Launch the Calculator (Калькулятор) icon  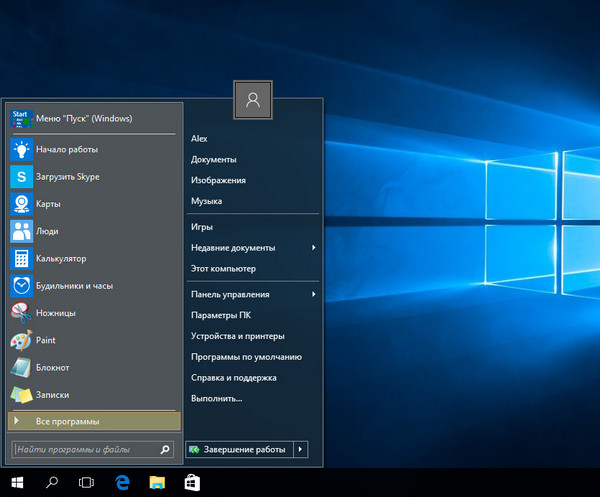21,258
